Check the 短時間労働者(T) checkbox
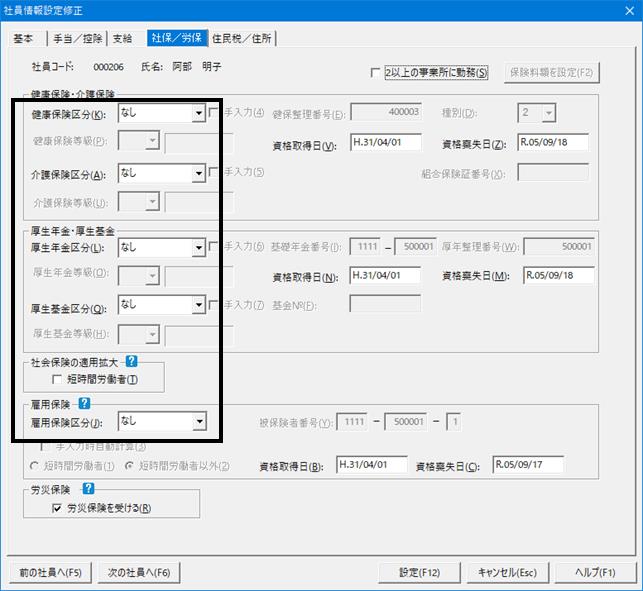 57,379
